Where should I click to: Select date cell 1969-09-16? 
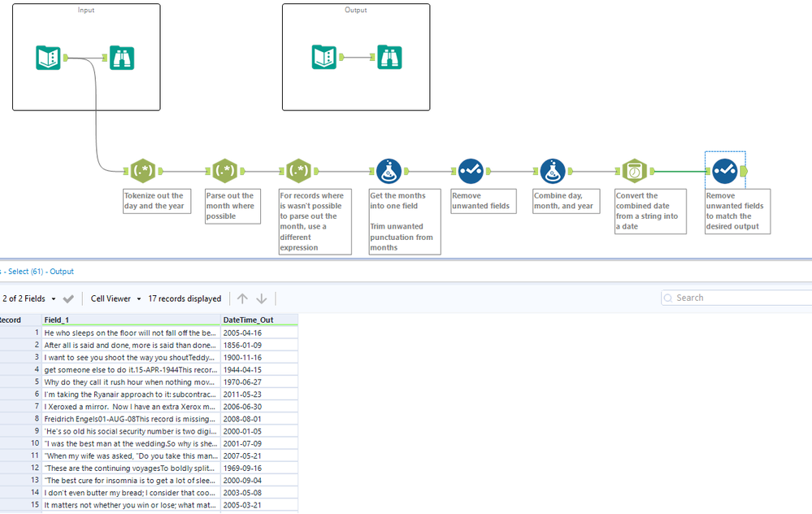[259, 468]
